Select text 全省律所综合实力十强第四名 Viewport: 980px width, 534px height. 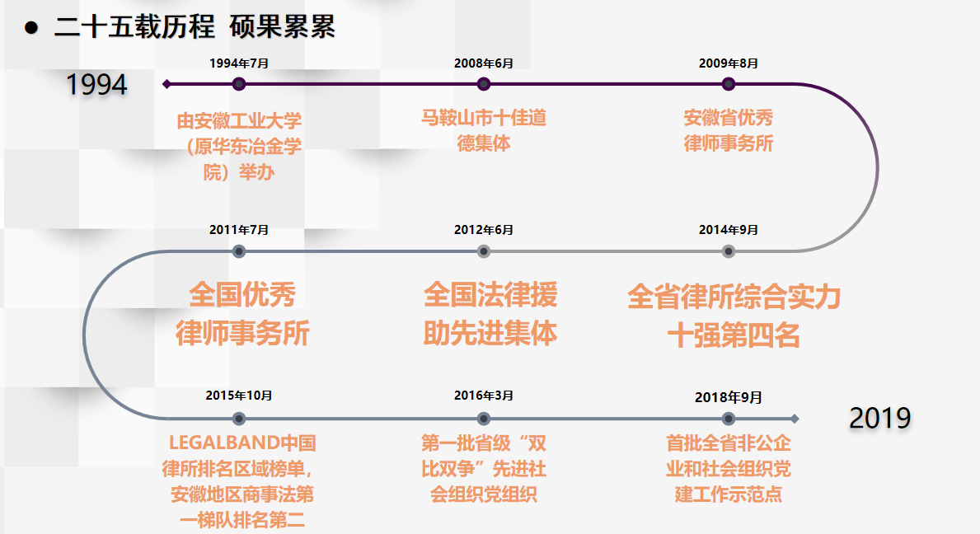[x=734, y=316]
